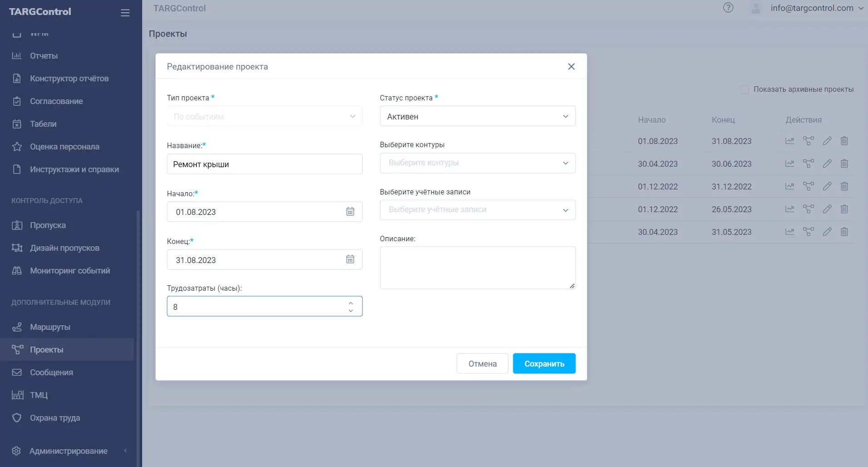Open Мониторинг событий via its sidebar icon

(x=17, y=270)
